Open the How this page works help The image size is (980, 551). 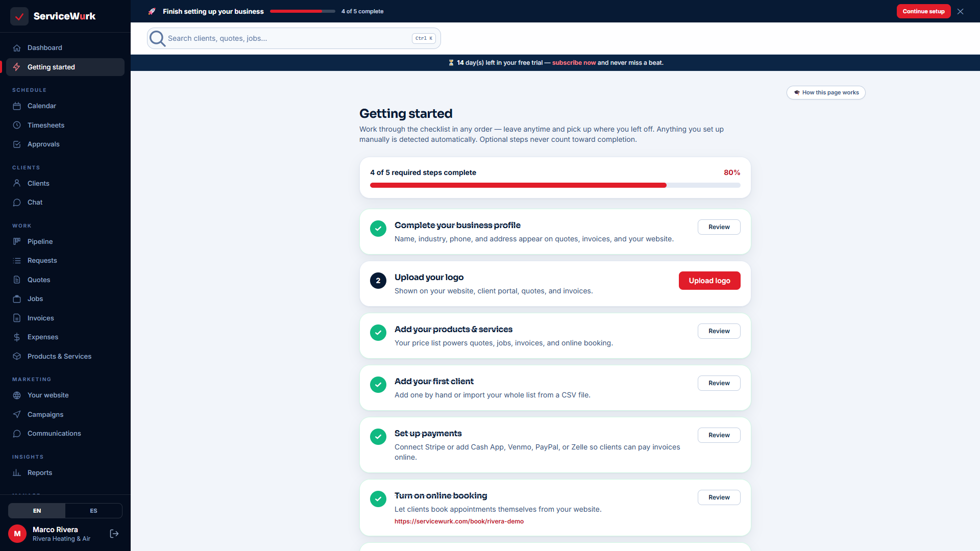point(826,93)
